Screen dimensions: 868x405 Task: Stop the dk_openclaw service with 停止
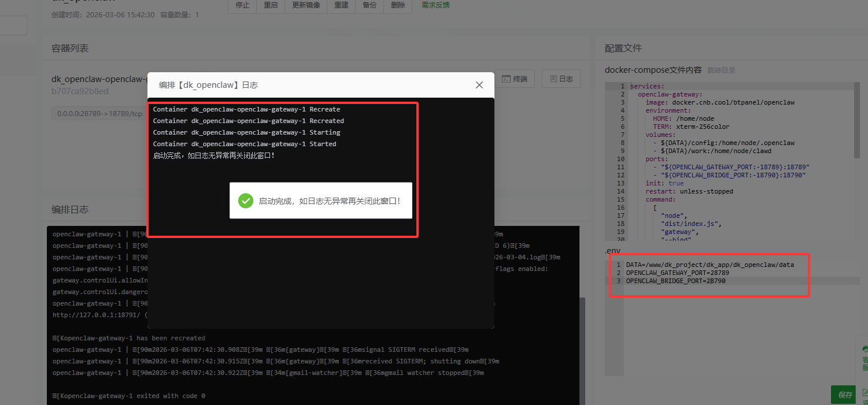pyautogui.click(x=242, y=5)
